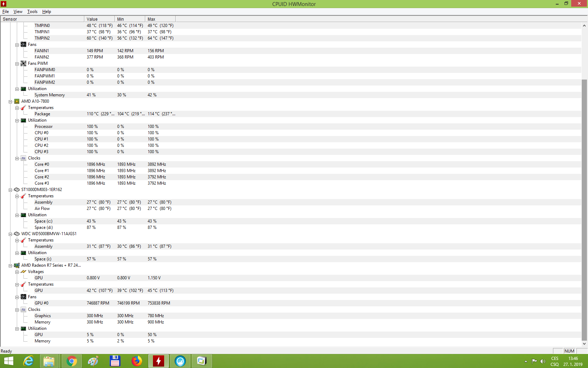The image size is (588, 368).
Task: Open the Tools menu
Action: tap(32, 12)
